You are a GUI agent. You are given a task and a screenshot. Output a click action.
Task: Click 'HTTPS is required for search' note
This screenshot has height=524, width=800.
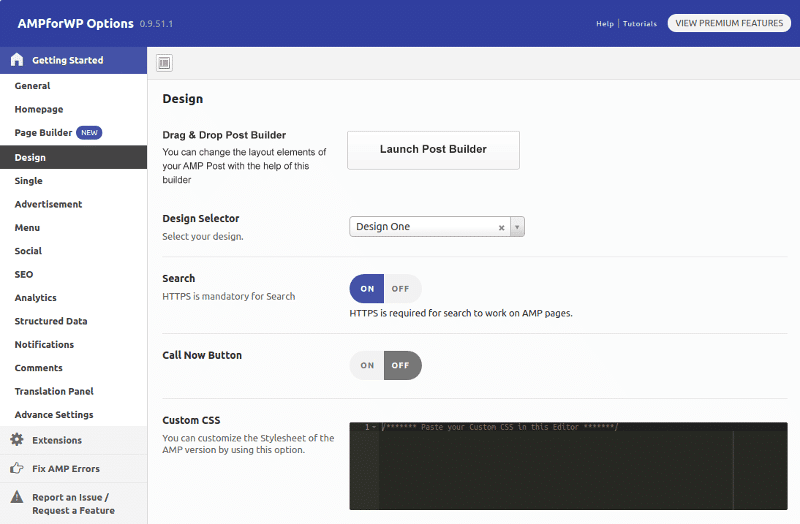pyautogui.click(x=461, y=313)
